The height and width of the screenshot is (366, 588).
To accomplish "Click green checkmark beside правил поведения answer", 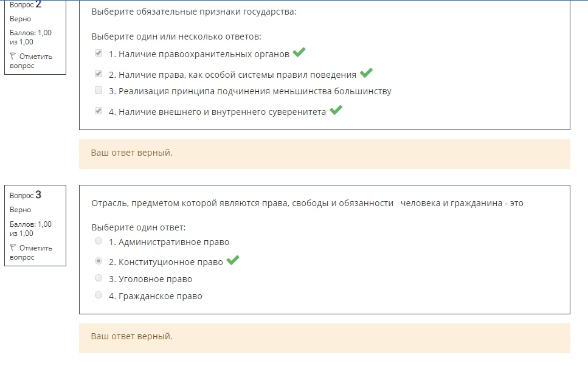I will point(366,73).
